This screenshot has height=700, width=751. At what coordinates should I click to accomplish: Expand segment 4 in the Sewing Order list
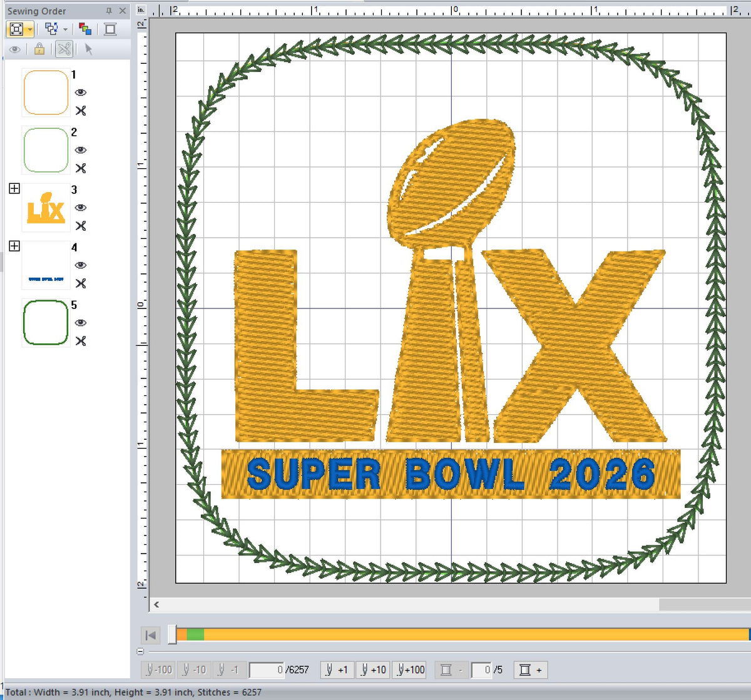coord(13,246)
